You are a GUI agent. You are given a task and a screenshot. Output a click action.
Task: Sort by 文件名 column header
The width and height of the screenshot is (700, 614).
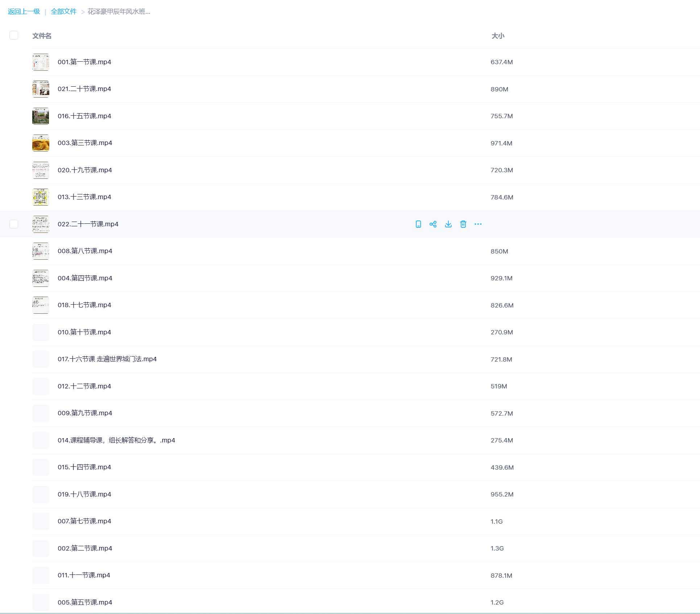coord(42,36)
